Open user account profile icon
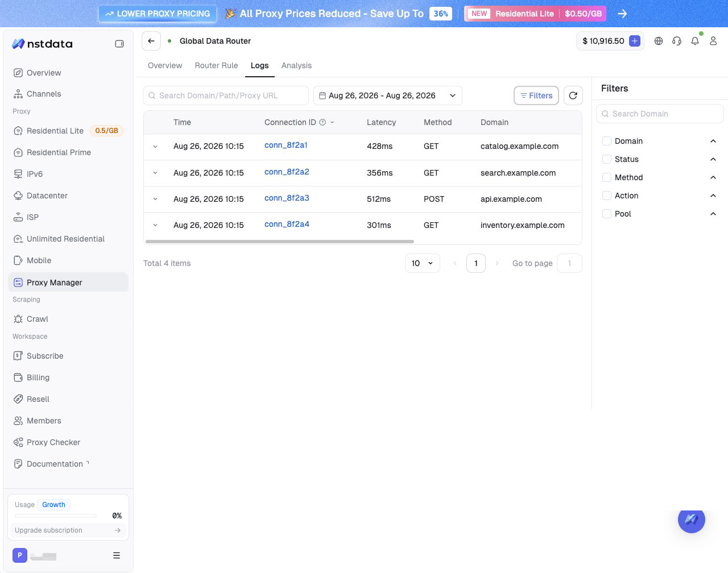 [x=713, y=41]
